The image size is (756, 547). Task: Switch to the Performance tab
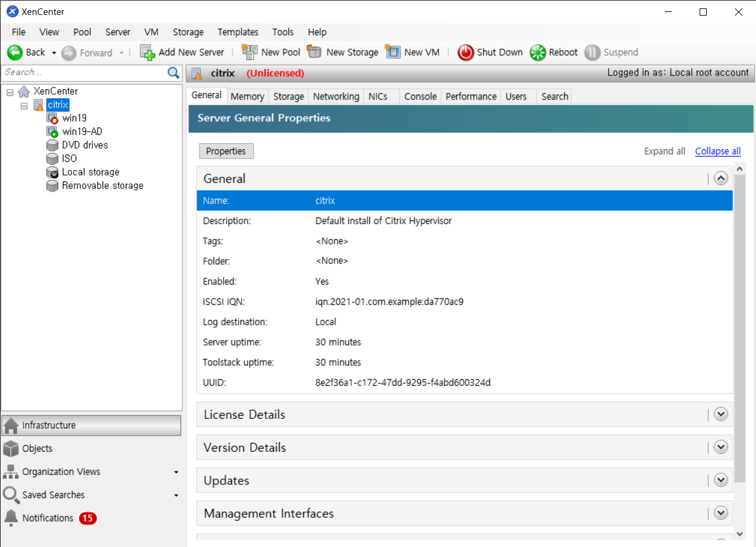(471, 96)
